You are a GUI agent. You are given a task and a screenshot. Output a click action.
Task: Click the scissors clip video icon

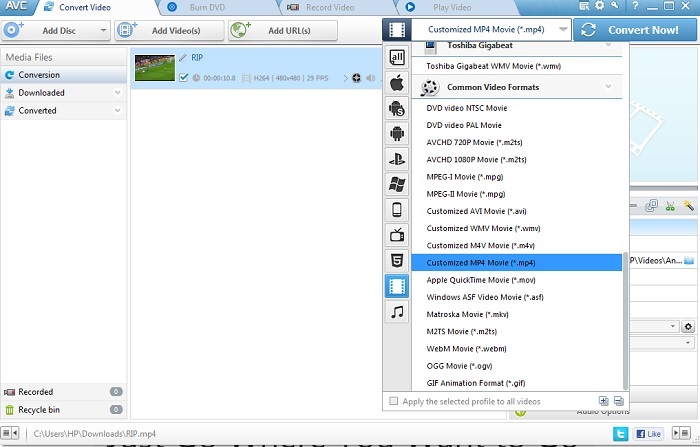(670, 206)
